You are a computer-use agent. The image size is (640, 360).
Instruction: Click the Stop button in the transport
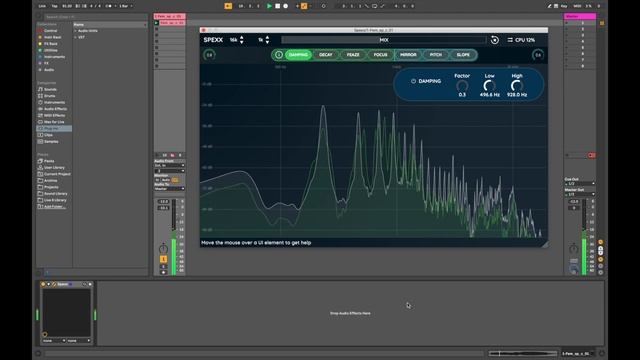(x=278, y=6)
